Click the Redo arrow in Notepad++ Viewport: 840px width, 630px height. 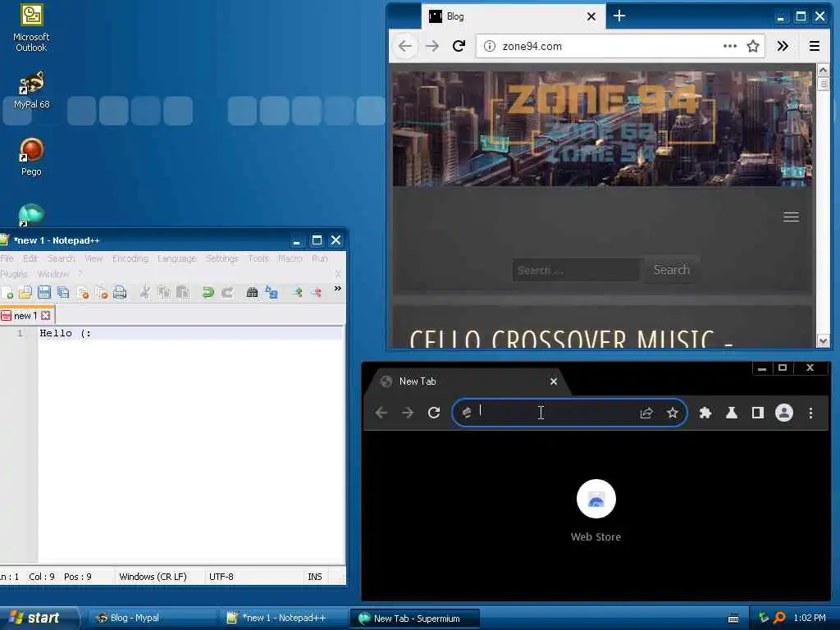click(227, 293)
